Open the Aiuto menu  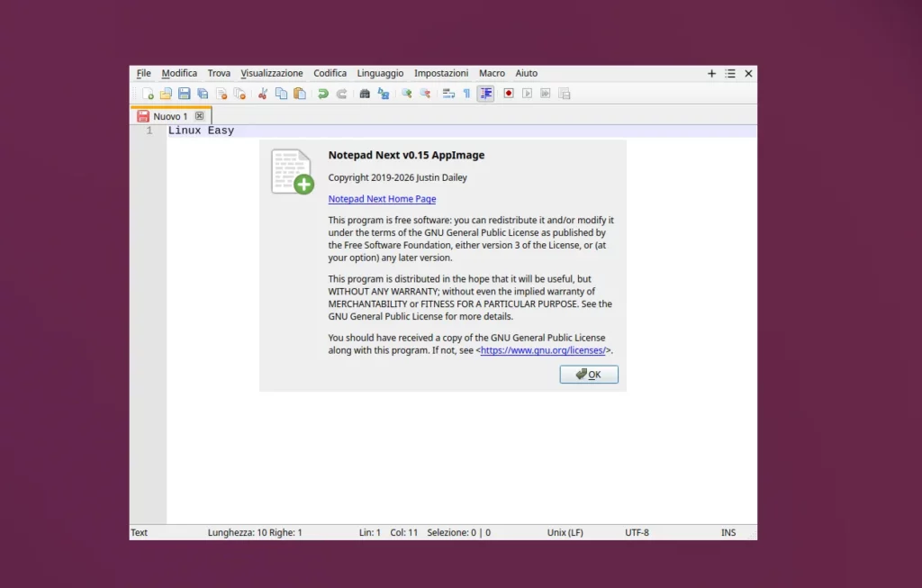point(526,74)
